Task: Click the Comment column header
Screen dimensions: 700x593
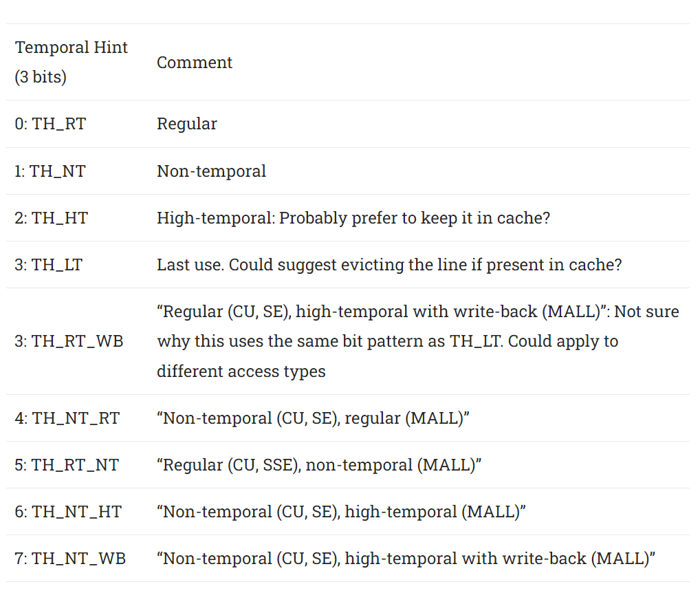Action: [x=194, y=63]
